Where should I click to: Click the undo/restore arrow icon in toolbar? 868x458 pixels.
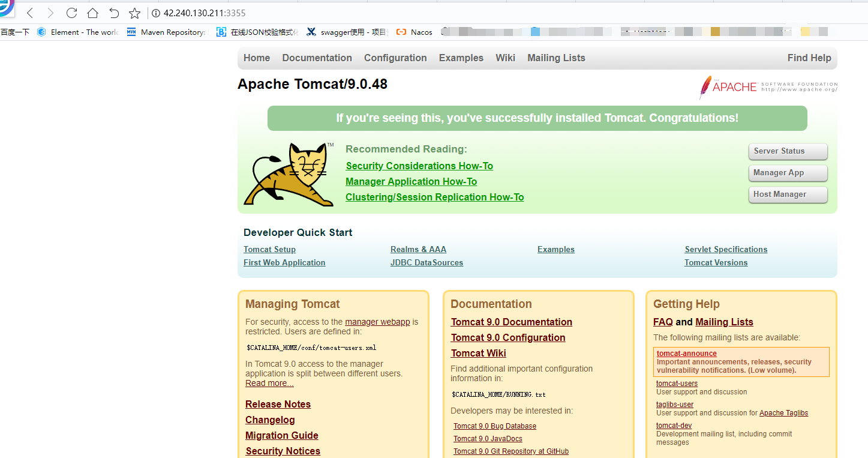click(x=114, y=13)
